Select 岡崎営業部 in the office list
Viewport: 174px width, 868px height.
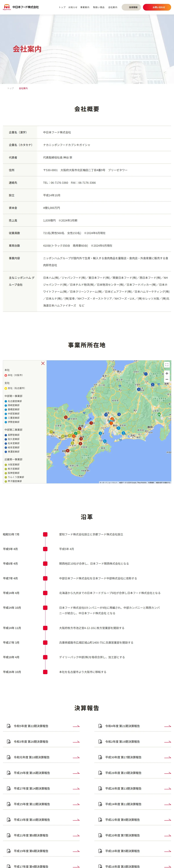pyautogui.click(x=12, y=405)
